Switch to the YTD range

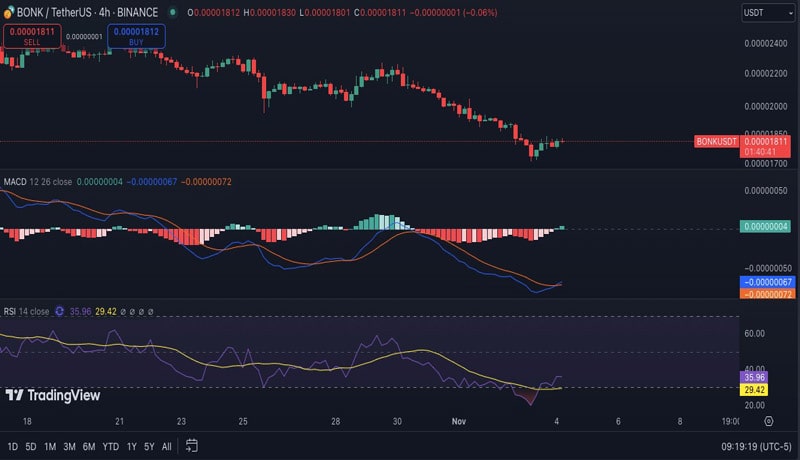click(110, 446)
